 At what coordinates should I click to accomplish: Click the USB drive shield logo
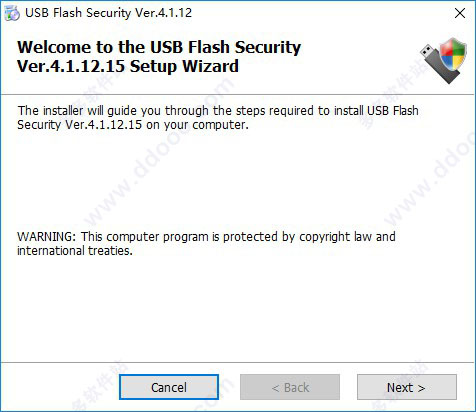[x=443, y=60]
